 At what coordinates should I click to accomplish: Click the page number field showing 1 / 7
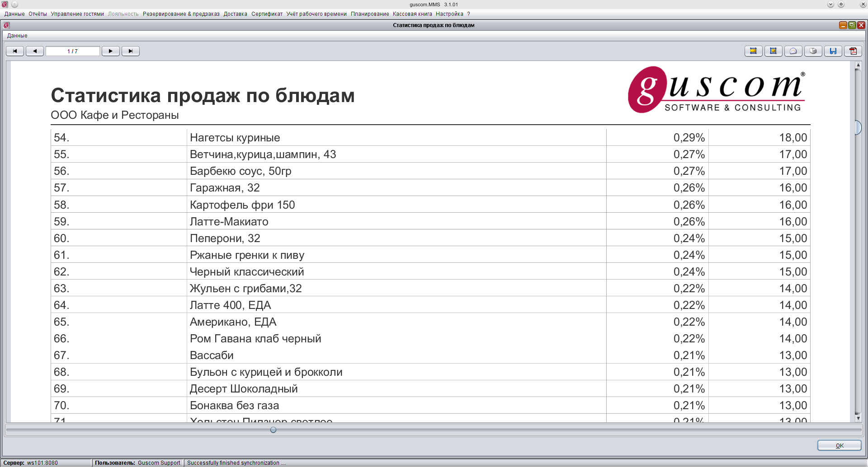click(x=73, y=51)
